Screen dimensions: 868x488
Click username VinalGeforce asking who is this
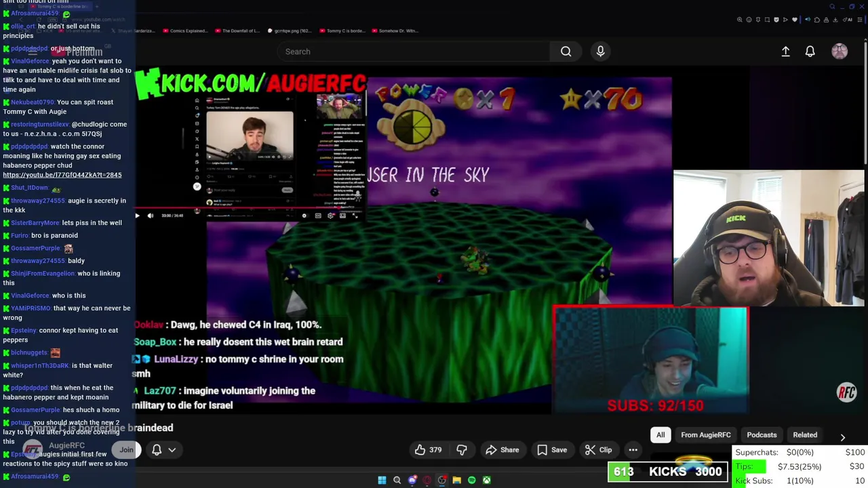pos(31,296)
